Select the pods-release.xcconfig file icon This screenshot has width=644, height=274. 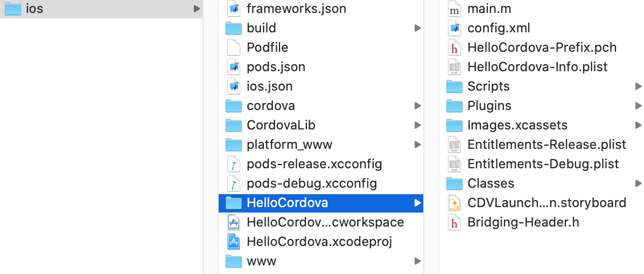[x=233, y=164]
